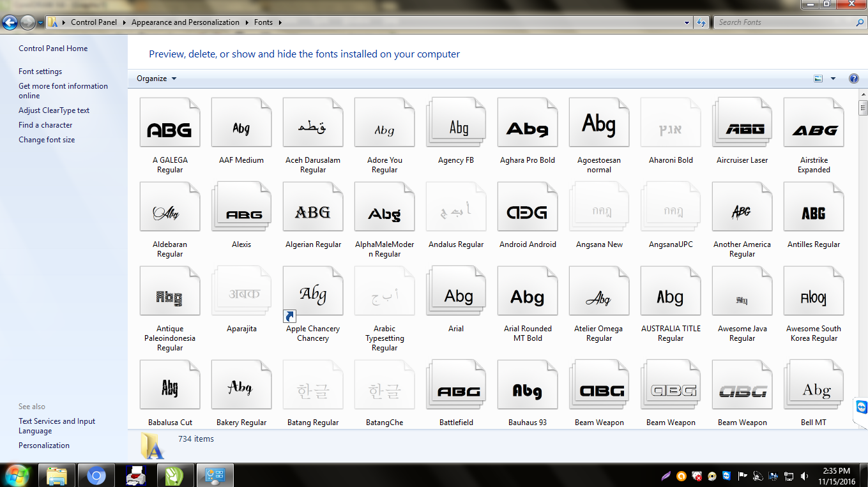Select the Aharoni Bold font
The height and width of the screenshot is (487, 868).
pyautogui.click(x=671, y=123)
